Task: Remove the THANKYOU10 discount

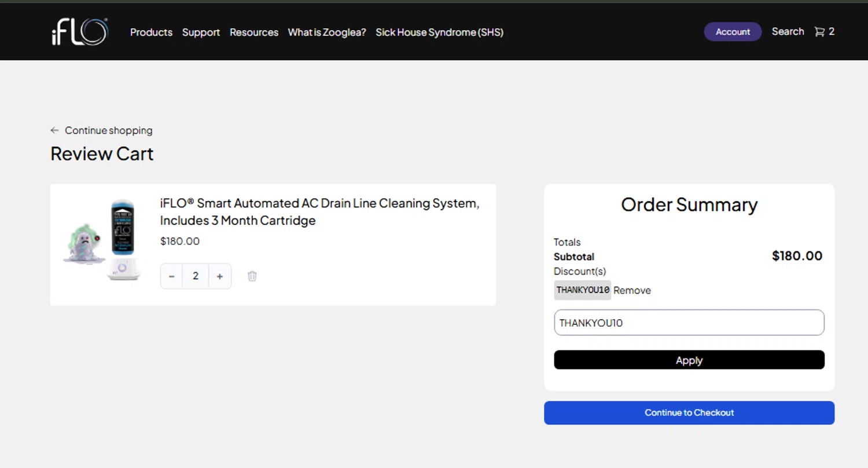Action: (x=632, y=290)
